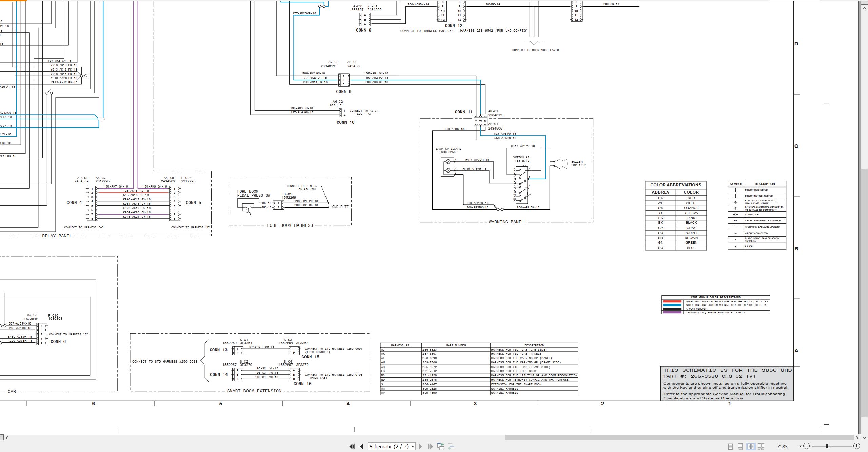Click the scroll-left arrow on the horizontal scrollbar
868x452 pixels.
(x=7, y=438)
